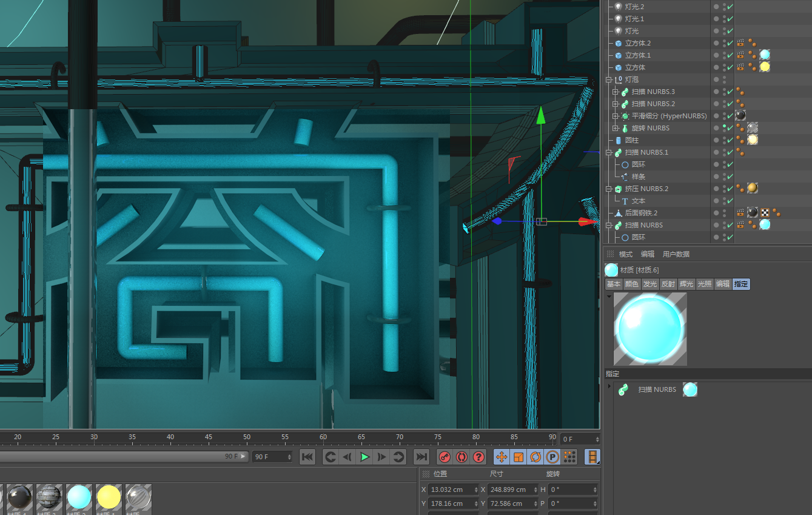This screenshot has width=812, height=515.
Task: Toggle the parameter (P) keyframe recording icon
Action: tap(552, 457)
